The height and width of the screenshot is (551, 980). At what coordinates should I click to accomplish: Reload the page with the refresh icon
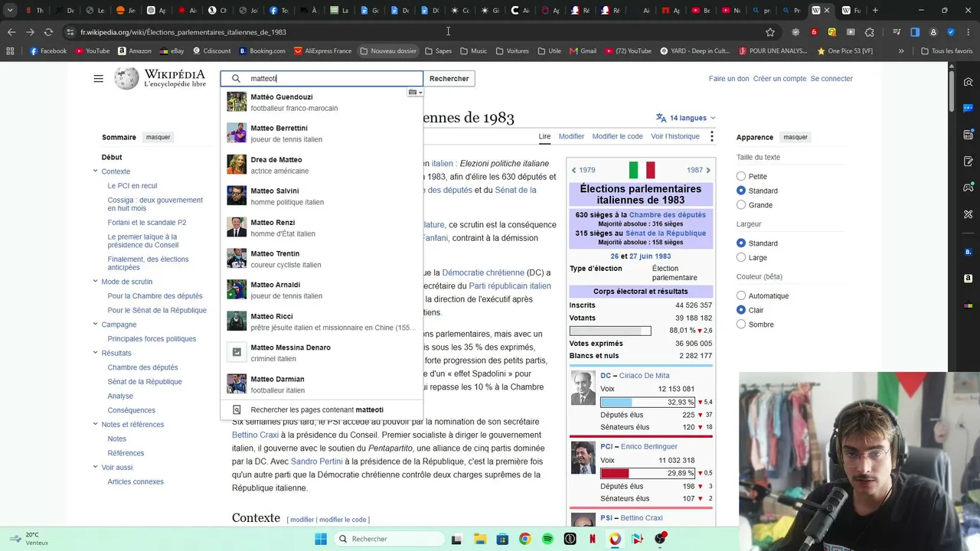pyautogui.click(x=48, y=32)
